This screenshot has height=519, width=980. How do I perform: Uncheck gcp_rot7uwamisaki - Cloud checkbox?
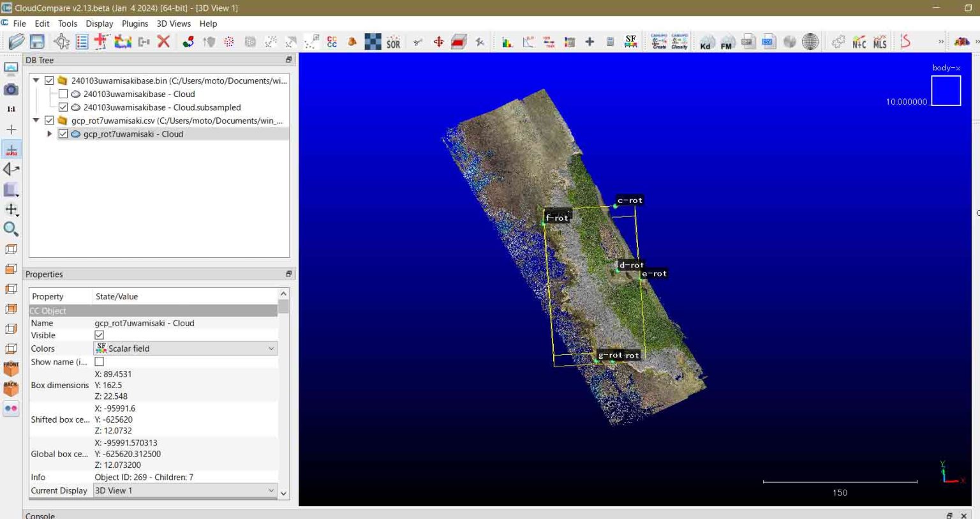pos(63,134)
